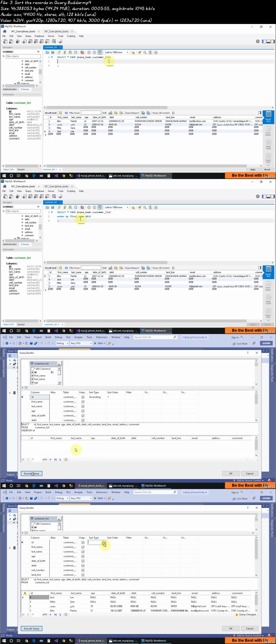Green Start play icon in ORDER BY id frame

coord(95,343)
